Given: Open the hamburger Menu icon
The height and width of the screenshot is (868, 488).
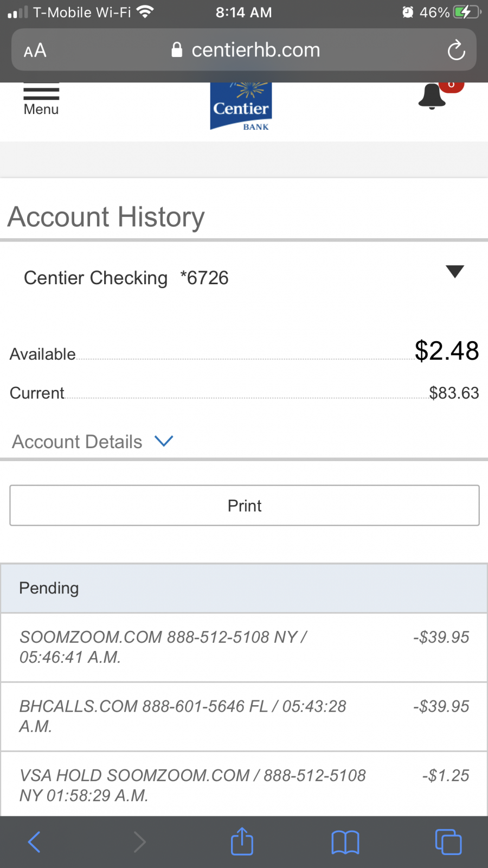Looking at the screenshot, I should [41, 99].
